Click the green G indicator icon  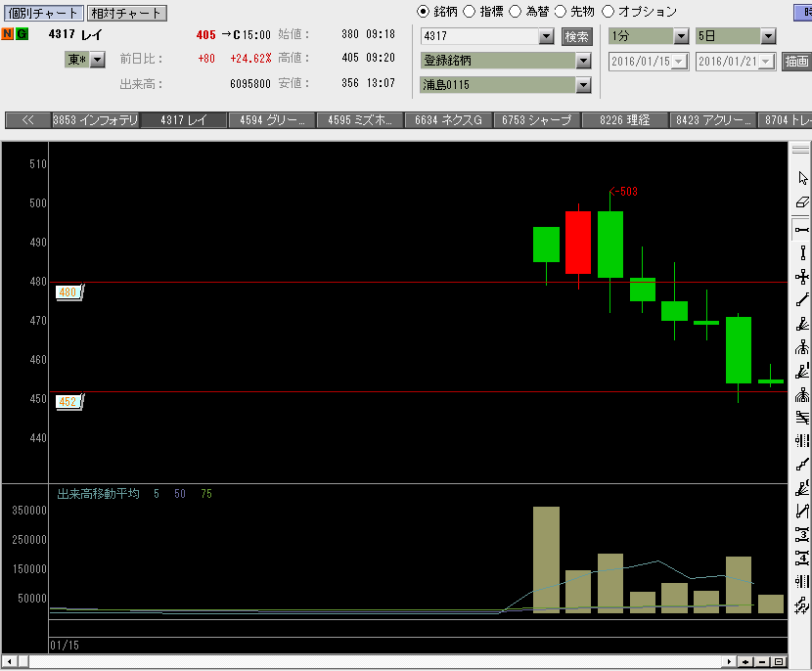click(x=22, y=34)
